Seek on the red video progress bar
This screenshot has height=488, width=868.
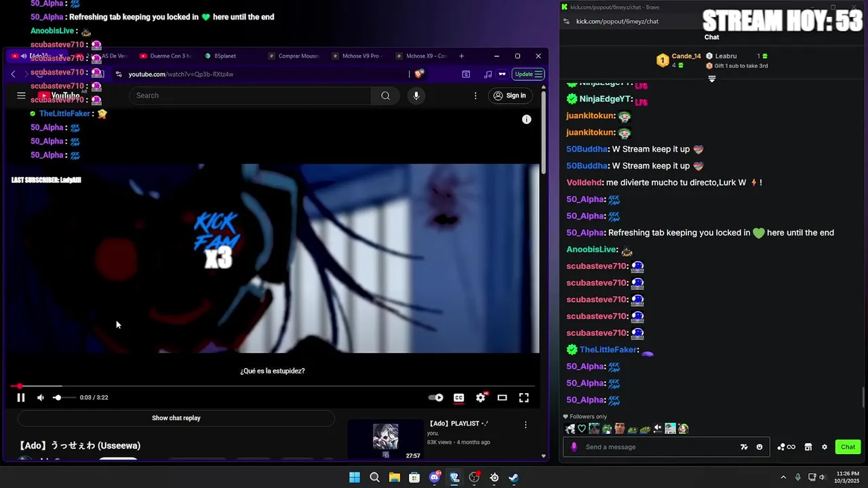[x=274, y=386]
